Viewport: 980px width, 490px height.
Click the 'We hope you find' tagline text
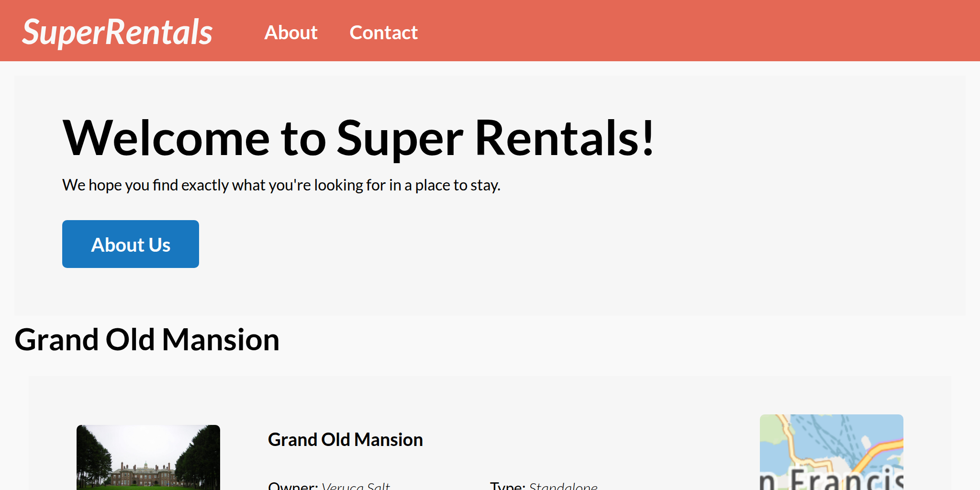(281, 185)
